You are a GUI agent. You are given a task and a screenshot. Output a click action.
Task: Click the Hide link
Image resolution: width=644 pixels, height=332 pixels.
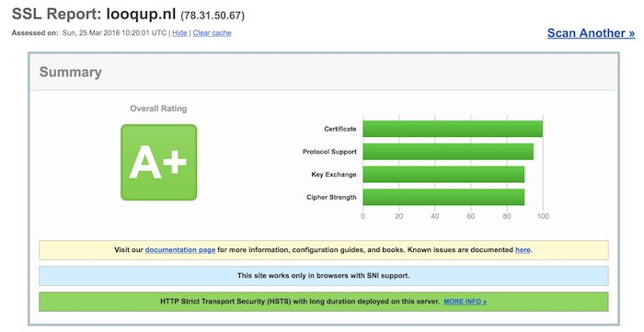[x=179, y=33]
